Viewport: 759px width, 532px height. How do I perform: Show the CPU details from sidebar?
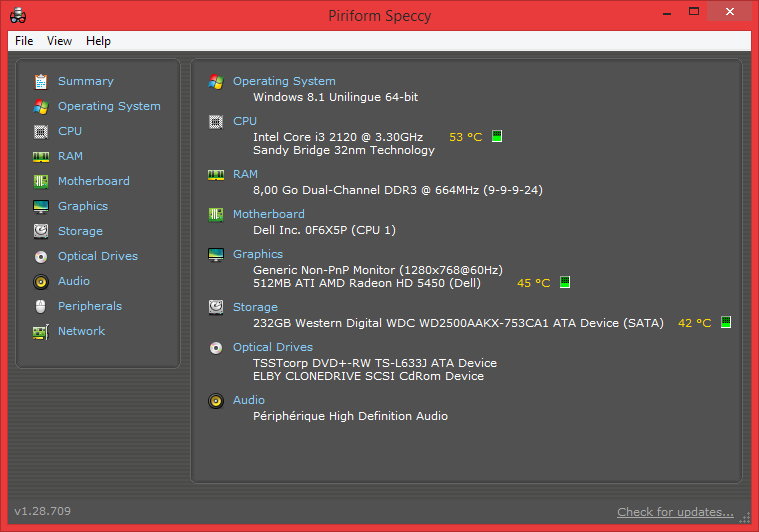(x=70, y=131)
